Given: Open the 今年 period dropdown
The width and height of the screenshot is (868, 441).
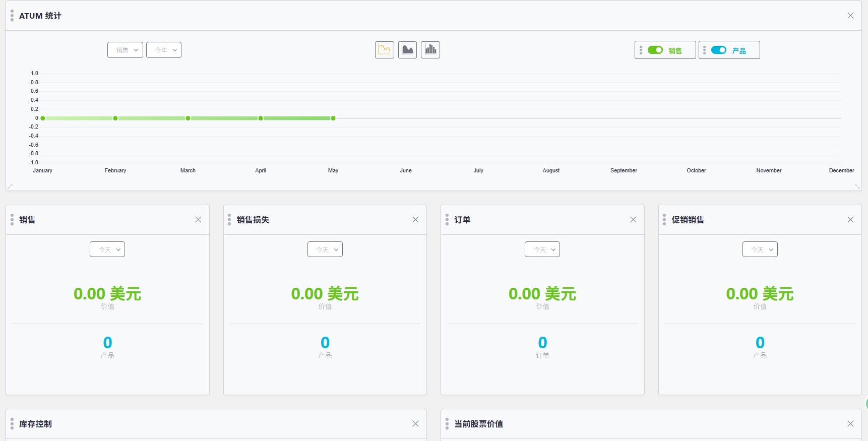Looking at the screenshot, I should (164, 50).
